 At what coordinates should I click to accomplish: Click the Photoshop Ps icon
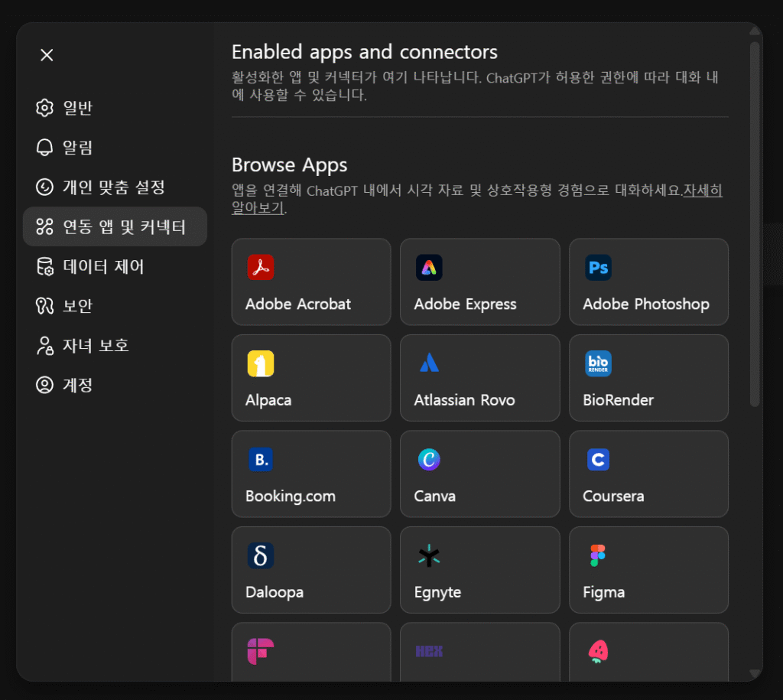pyautogui.click(x=598, y=267)
